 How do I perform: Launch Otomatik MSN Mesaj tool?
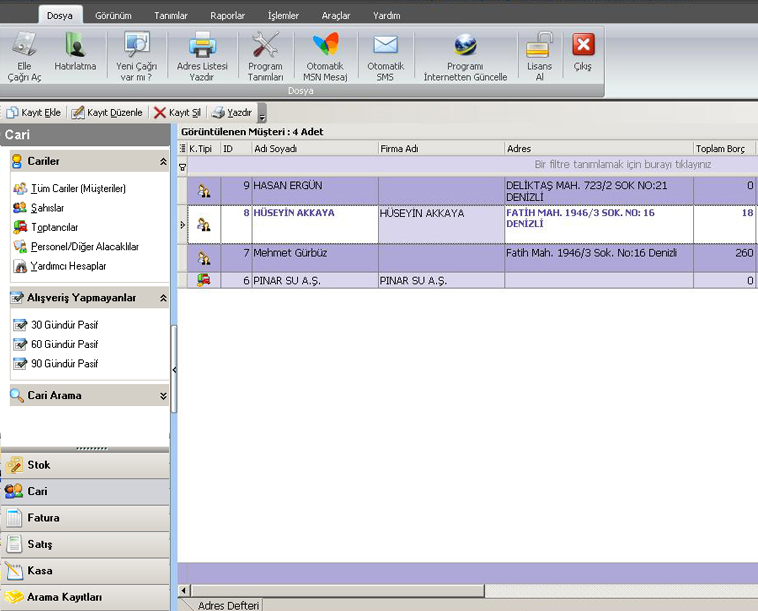(x=325, y=46)
